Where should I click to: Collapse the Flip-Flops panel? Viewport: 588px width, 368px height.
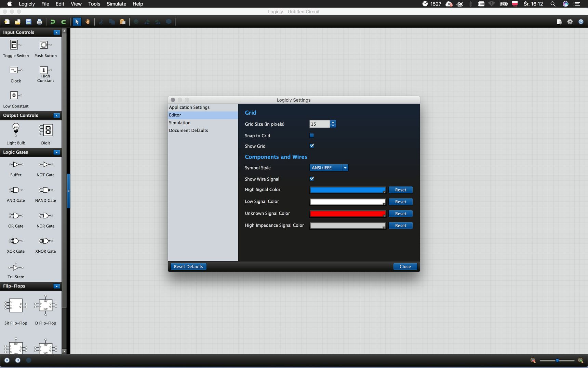57,286
